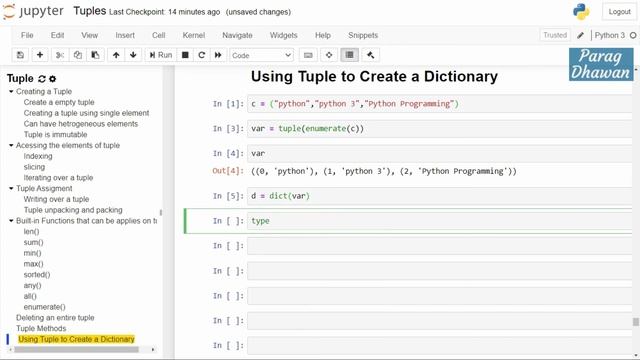Image resolution: width=640 pixels, height=360 pixels.
Task: Go to Can have hetrogeneous elements
Action: (x=80, y=124)
